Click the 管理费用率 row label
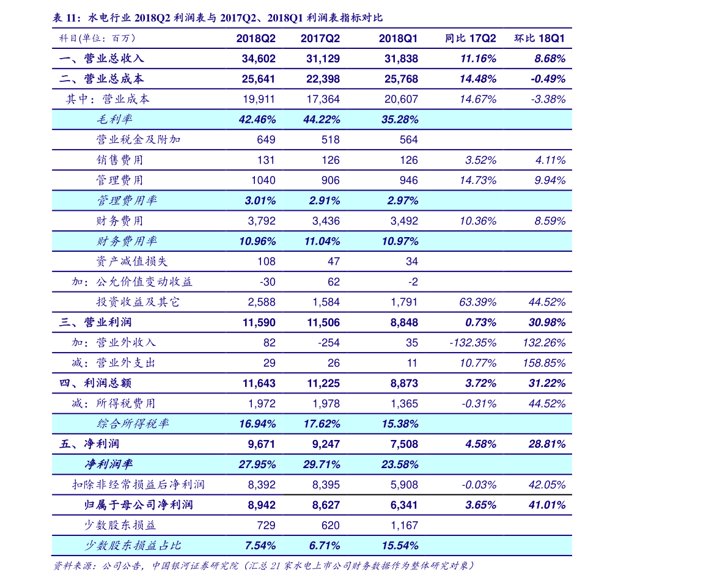 tap(127, 200)
